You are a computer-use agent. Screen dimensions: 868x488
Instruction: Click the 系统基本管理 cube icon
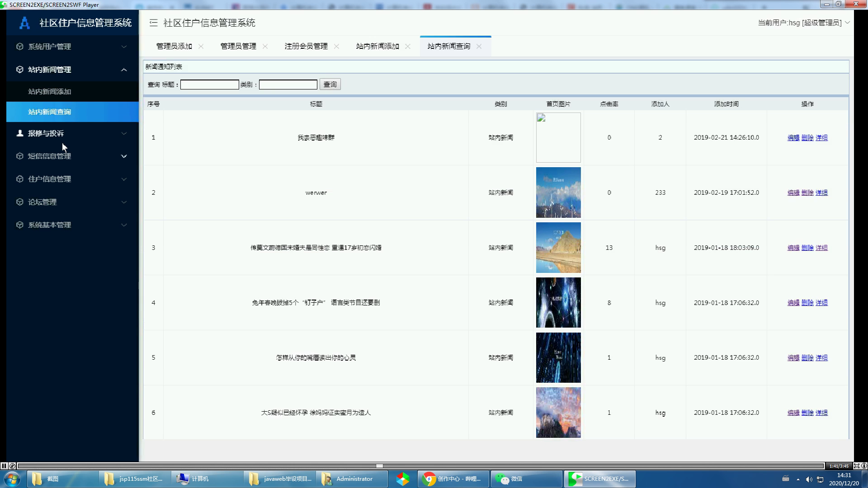coord(19,225)
